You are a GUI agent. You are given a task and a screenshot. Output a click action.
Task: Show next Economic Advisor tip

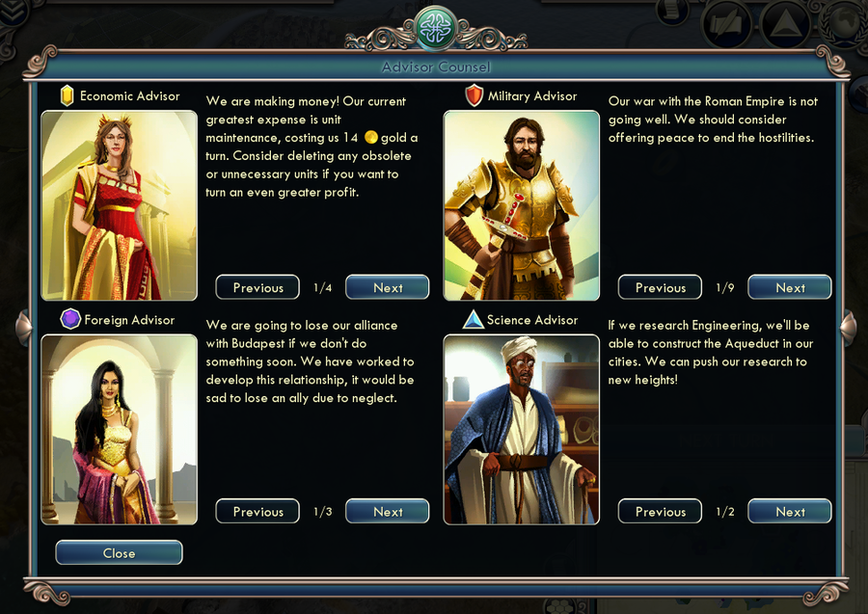pos(388,287)
